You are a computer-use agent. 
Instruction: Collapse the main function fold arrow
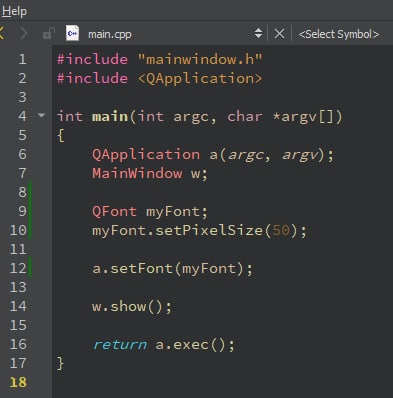[x=42, y=116]
